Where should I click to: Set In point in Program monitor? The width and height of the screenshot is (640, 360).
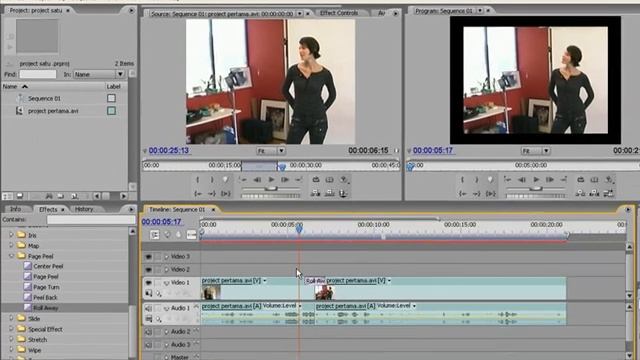click(462, 180)
